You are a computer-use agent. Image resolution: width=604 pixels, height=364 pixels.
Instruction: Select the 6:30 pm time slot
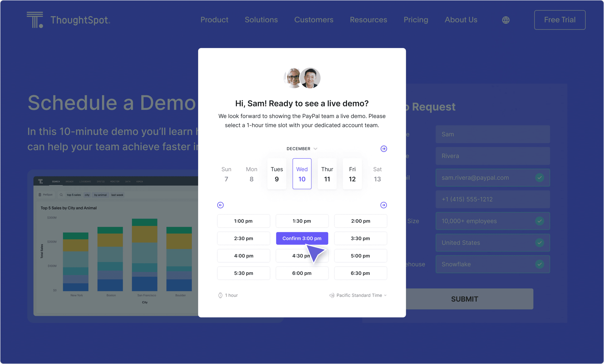pyautogui.click(x=360, y=273)
